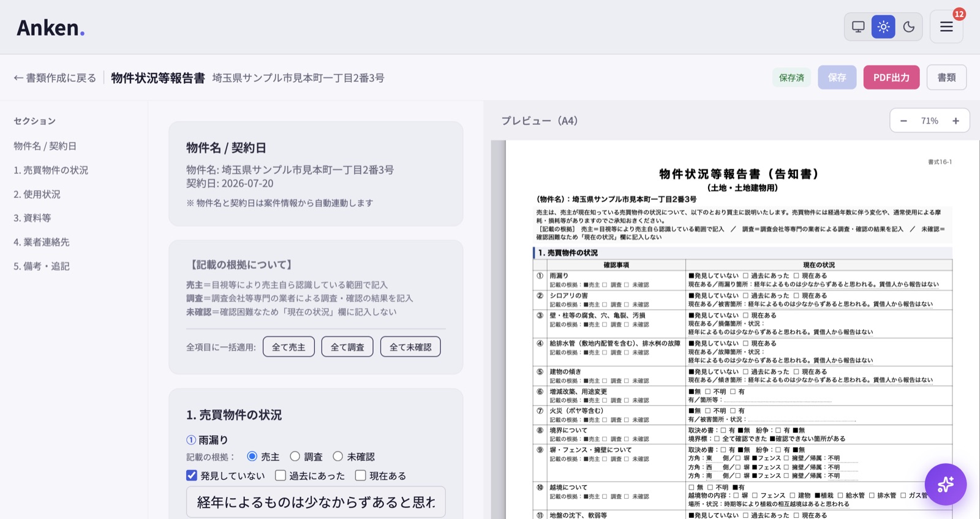
Task: Zoom out the preview with minus
Action: pos(903,121)
